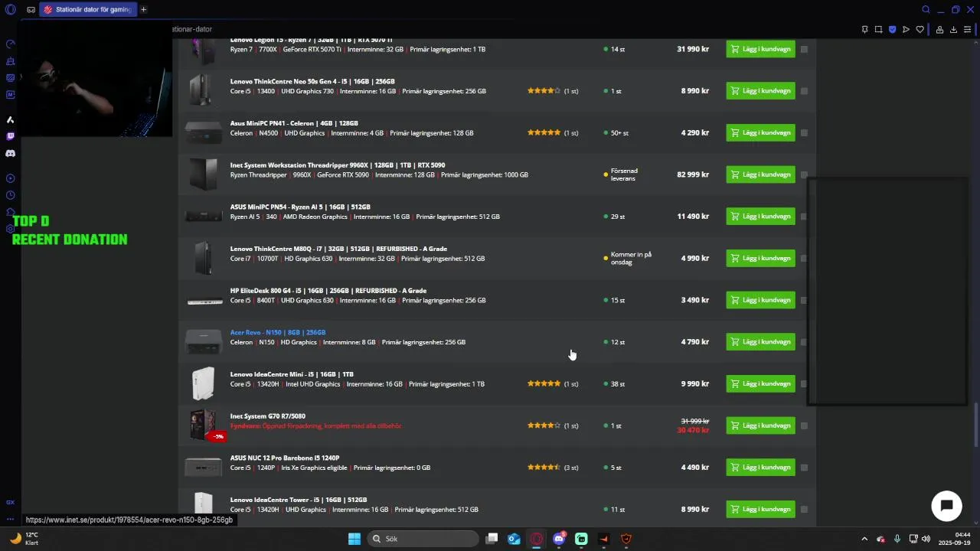
Task: Open the downloads icon in toolbar
Action: click(x=953, y=30)
